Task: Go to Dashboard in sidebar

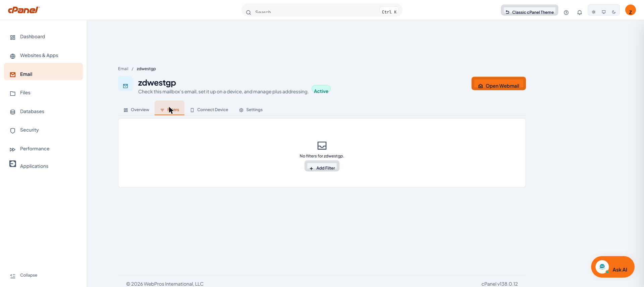Action: [43, 37]
